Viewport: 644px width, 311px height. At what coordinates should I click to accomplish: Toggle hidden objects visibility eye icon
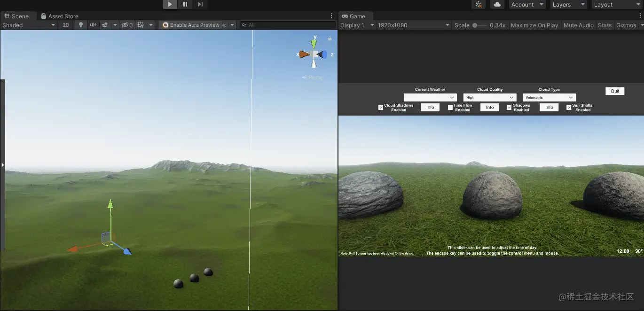tap(127, 25)
